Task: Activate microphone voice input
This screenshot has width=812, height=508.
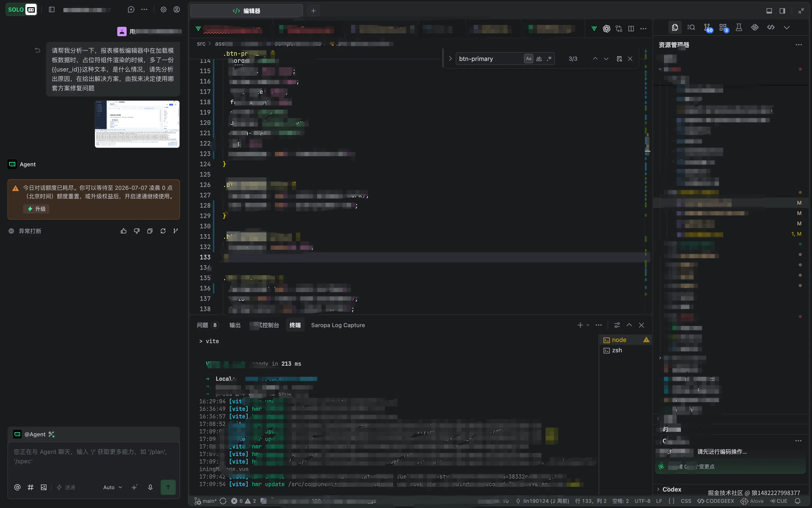Action: point(150,487)
